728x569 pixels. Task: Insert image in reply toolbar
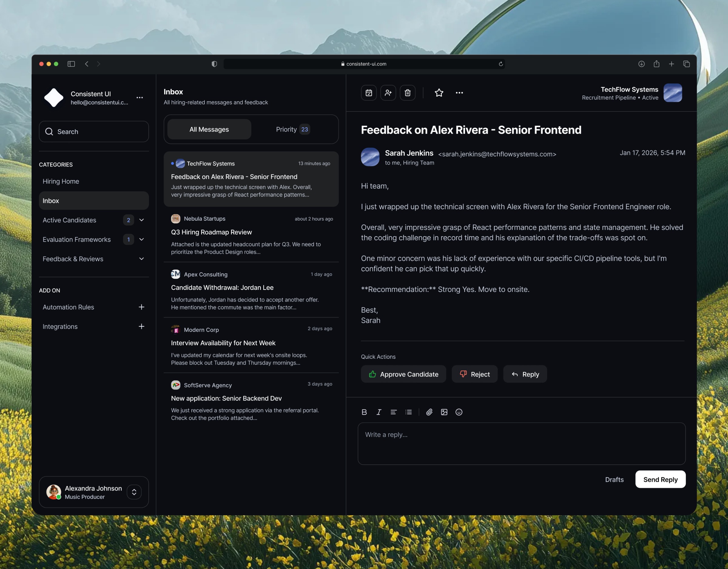coord(444,412)
